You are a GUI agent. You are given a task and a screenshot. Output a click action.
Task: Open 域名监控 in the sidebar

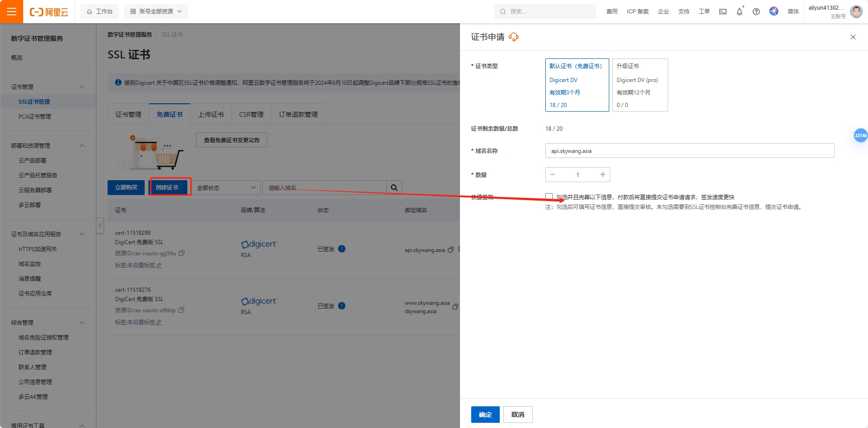click(30, 264)
